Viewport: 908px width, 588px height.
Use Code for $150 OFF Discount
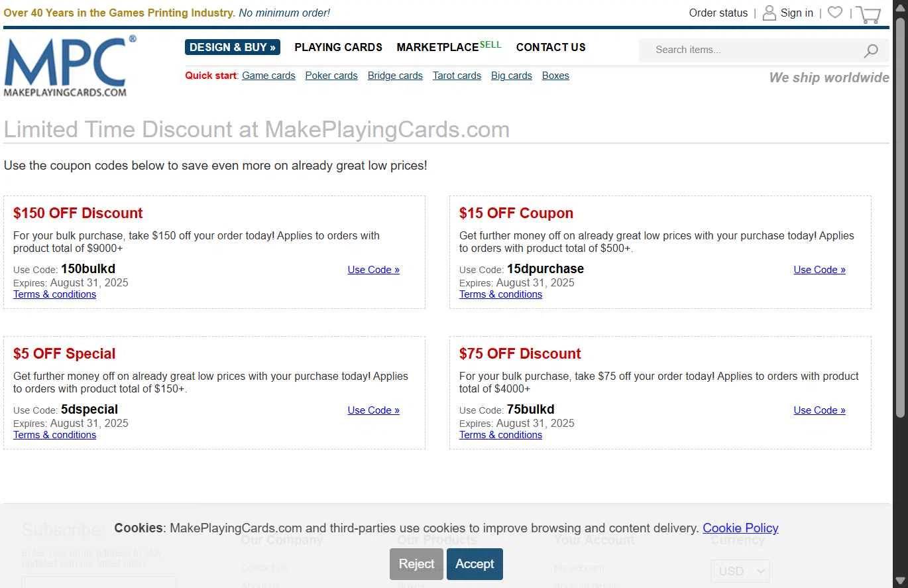374,270
